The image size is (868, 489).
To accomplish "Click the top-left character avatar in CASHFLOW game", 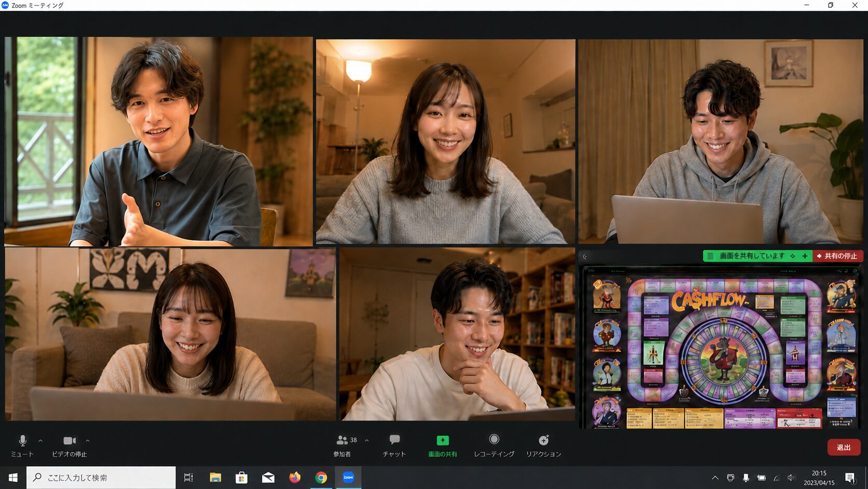I will click(606, 295).
